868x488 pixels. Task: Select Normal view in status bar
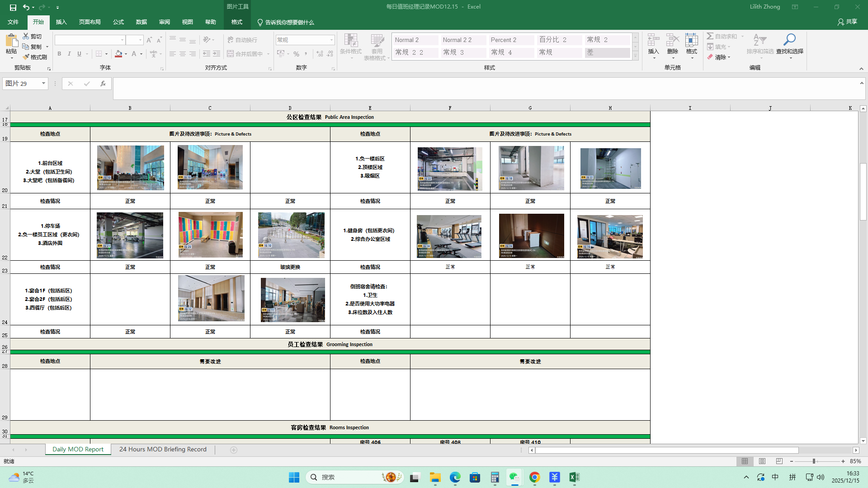tap(745, 461)
